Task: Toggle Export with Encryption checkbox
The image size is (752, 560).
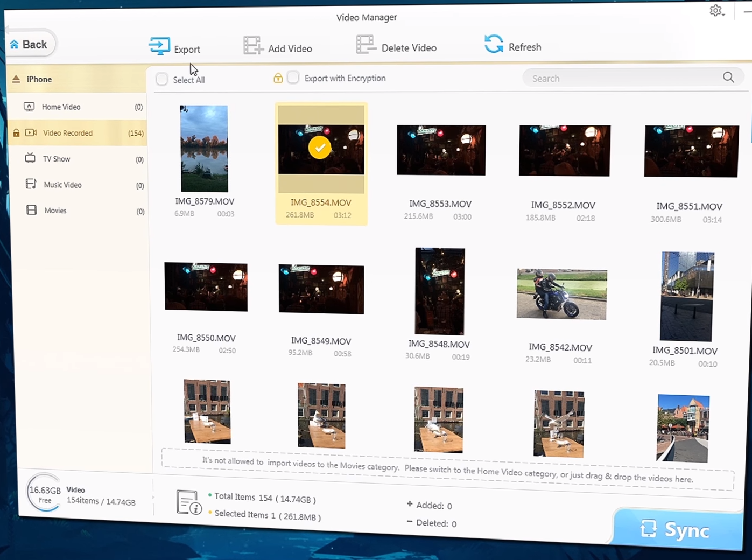Action: pos(293,78)
